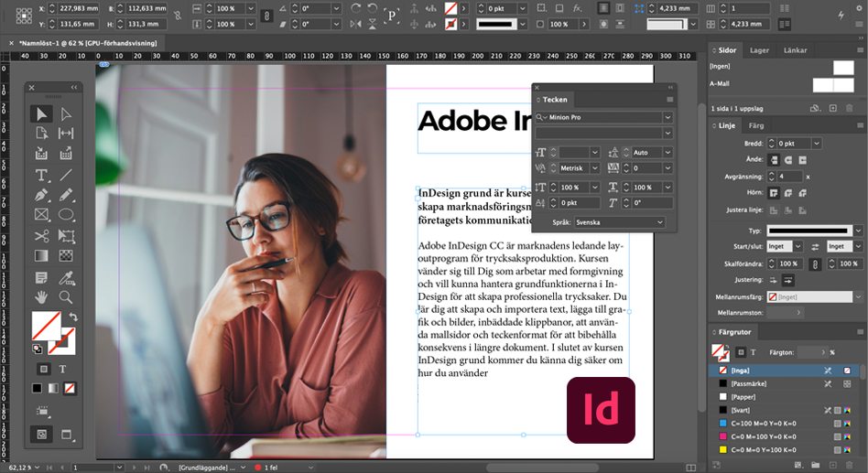Select the Free Transform tool

(67, 236)
